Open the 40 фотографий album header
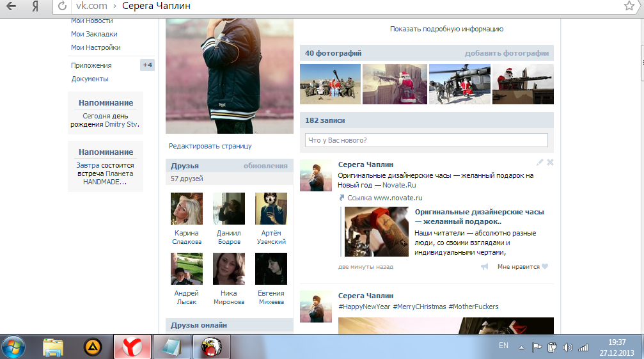 click(x=333, y=53)
